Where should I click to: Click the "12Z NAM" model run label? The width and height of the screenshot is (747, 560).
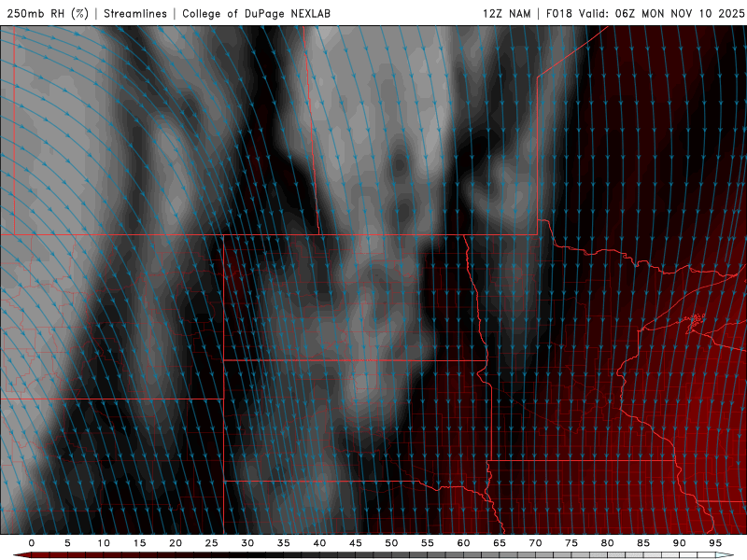pyautogui.click(x=506, y=13)
